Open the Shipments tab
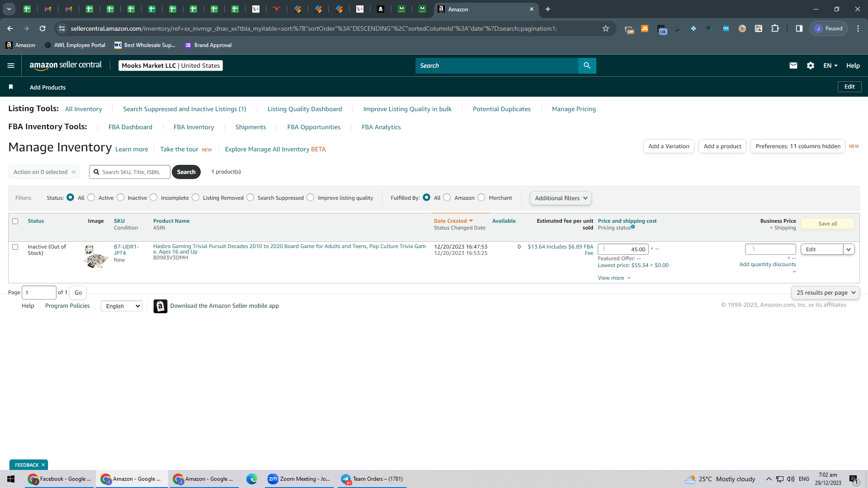This screenshot has height=488, width=868. pyautogui.click(x=251, y=127)
